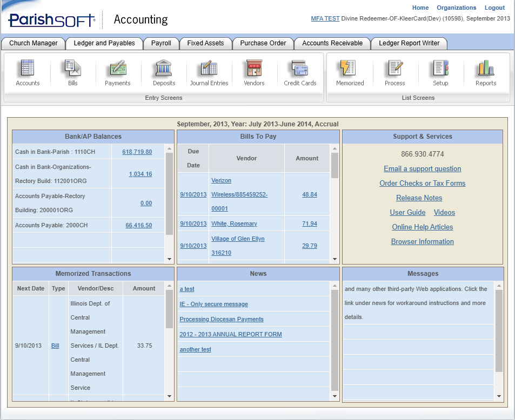This screenshot has width=515, height=420.
Task: Switch to Accounts Receivable tab
Action: (x=332, y=43)
